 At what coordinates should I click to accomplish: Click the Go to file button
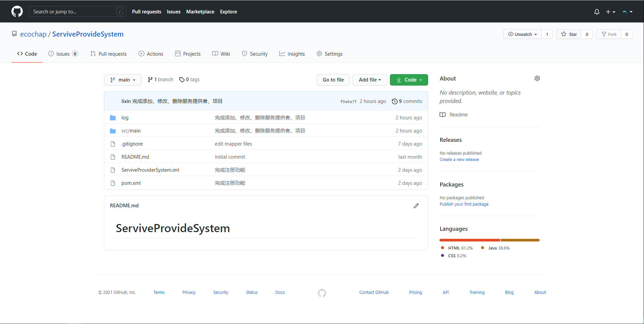333,80
